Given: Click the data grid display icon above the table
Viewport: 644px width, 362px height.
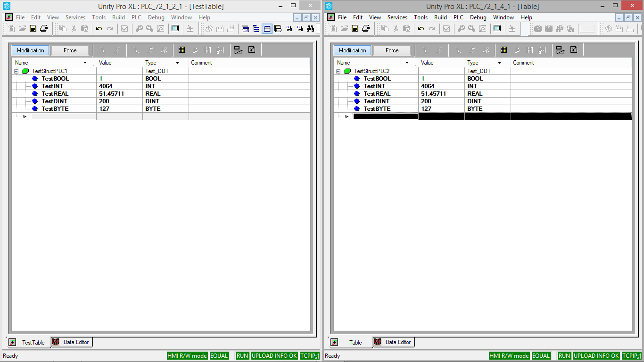Looking at the screenshot, I should click(182, 49).
